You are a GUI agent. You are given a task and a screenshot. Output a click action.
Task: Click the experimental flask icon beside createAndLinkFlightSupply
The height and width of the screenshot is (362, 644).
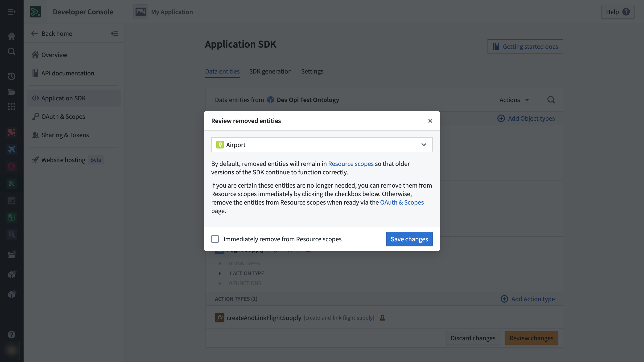[382, 317]
